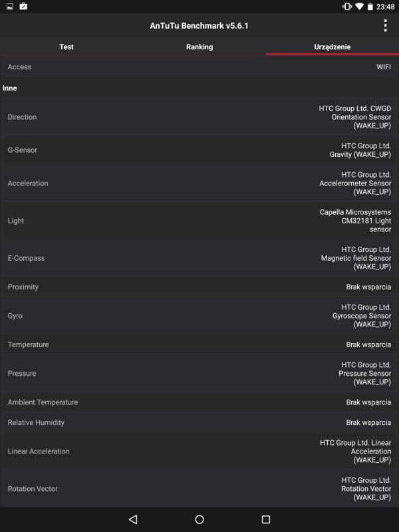Tap the Wi-Fi status bar icon

359,7
